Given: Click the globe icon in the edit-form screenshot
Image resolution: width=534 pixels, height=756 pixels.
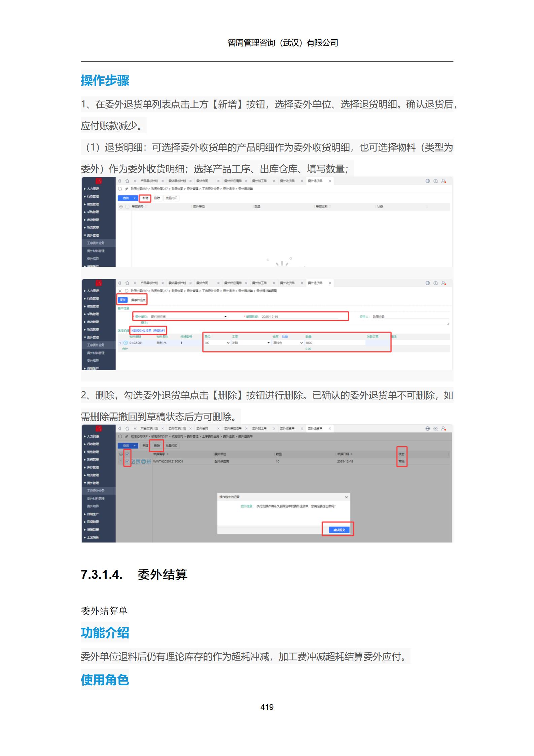Looking at the screenshot, I should 428,283.
